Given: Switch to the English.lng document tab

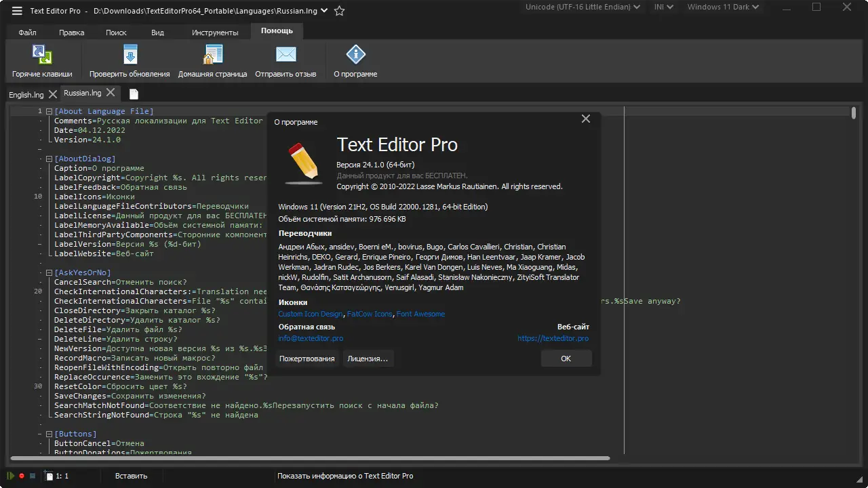Looking at the screenshot, I should 26,95.
